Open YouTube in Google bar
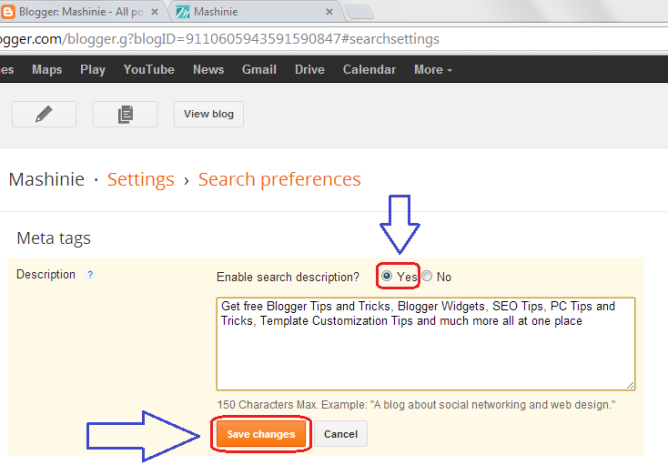 coord(149,69)
